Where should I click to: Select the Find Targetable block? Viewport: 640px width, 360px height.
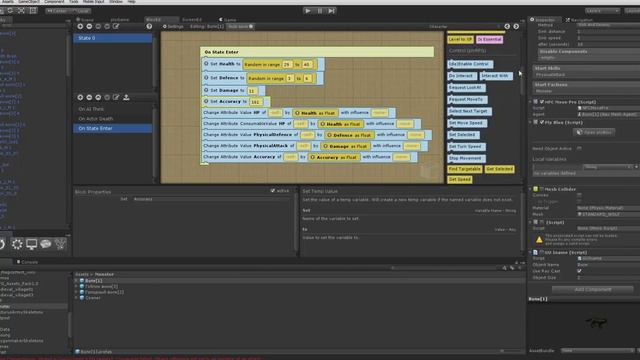pyautogui.click(x=464, y=169)
